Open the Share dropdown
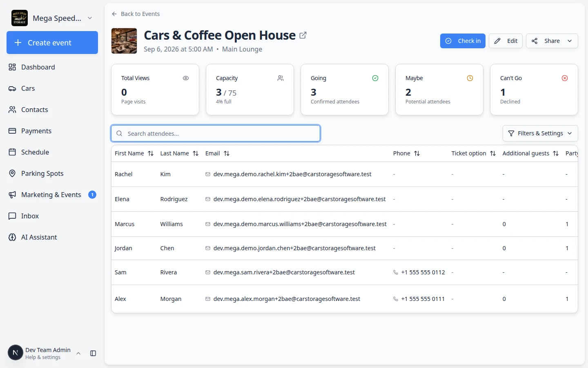The image size is (588, 368). 552,41
